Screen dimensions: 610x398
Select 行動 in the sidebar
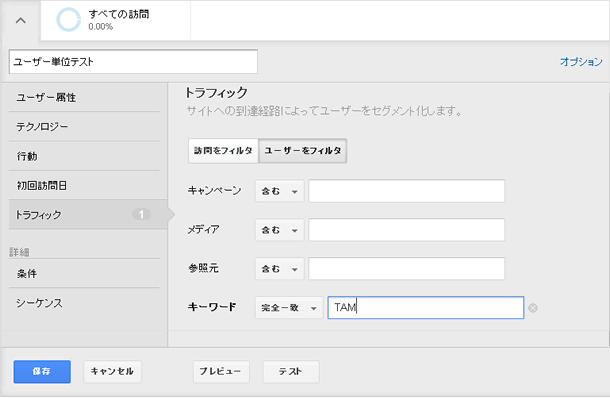(84, 156)
